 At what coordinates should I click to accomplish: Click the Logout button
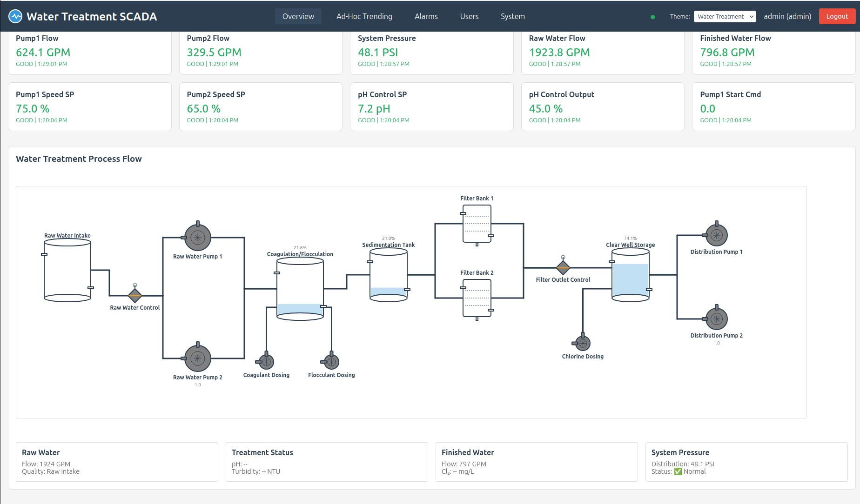837,16
